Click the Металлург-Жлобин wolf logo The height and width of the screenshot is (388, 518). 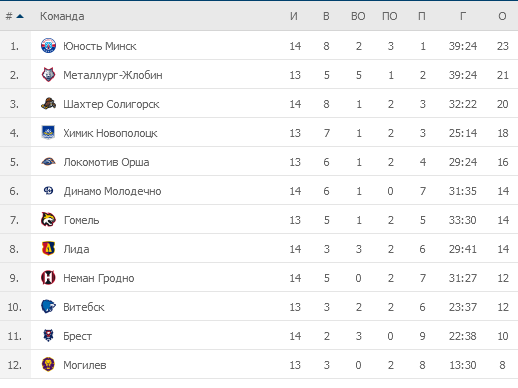point(48,75)
